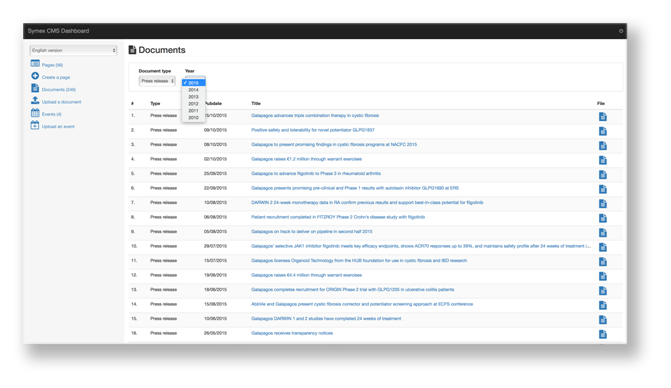Open 'Positive safety and tolerability' title link
The width and height of the screenshot is (671, 388).
coord(313,130)
